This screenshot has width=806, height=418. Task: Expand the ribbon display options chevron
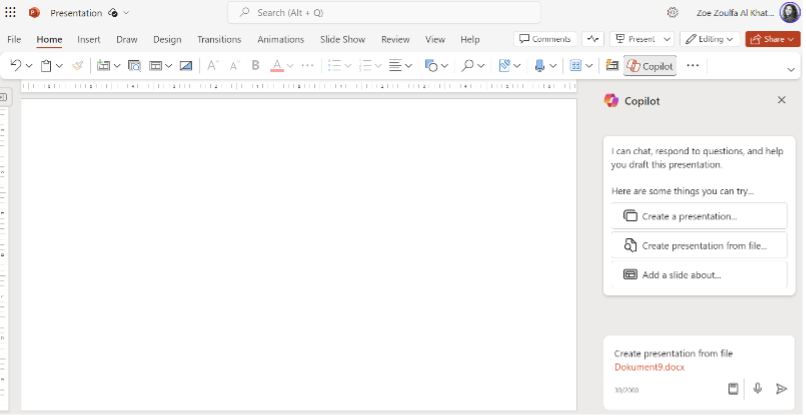(791, 69)
